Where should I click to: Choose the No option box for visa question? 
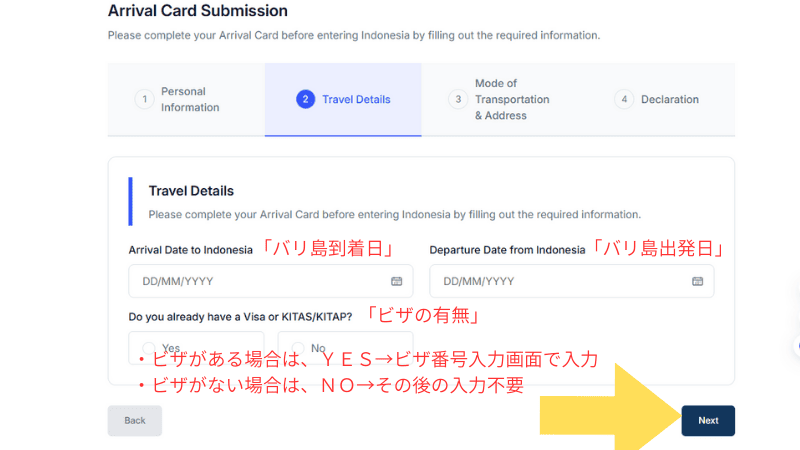click(345, 348)
